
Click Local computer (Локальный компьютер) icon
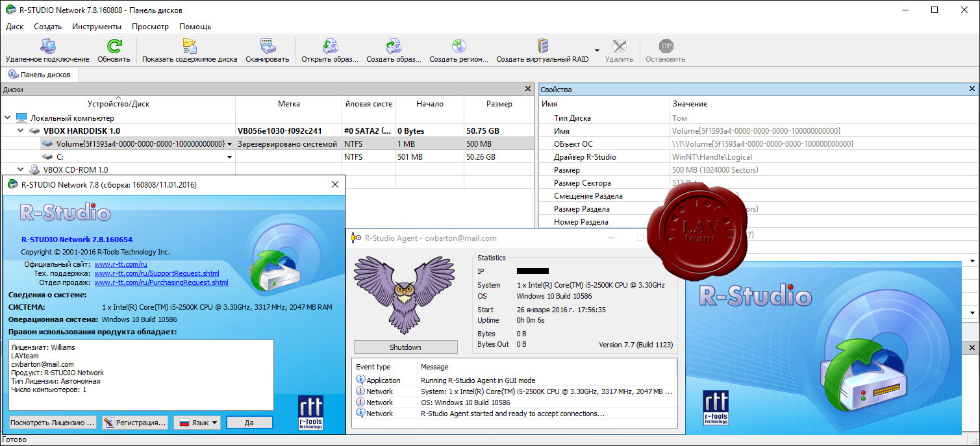21,118
